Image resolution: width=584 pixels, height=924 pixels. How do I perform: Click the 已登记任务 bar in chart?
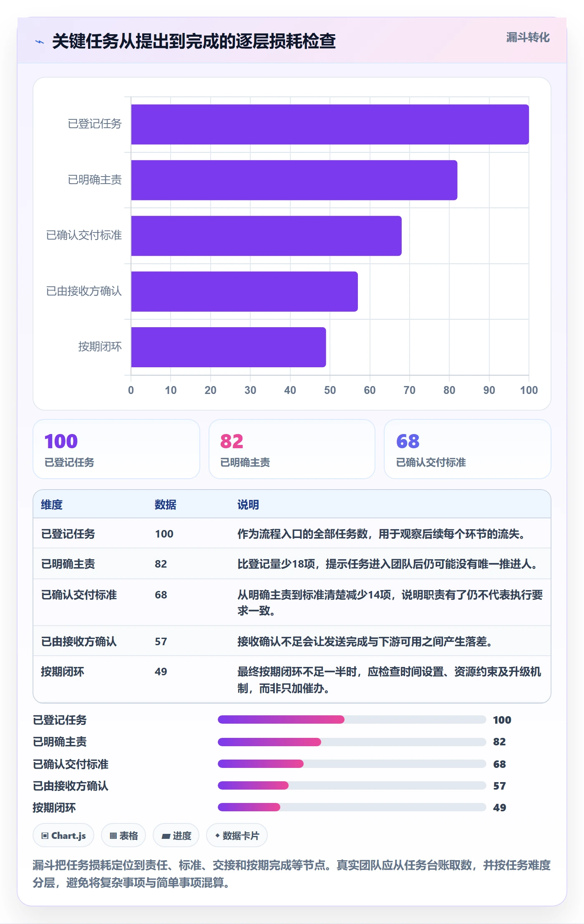(x=330, y=124)
